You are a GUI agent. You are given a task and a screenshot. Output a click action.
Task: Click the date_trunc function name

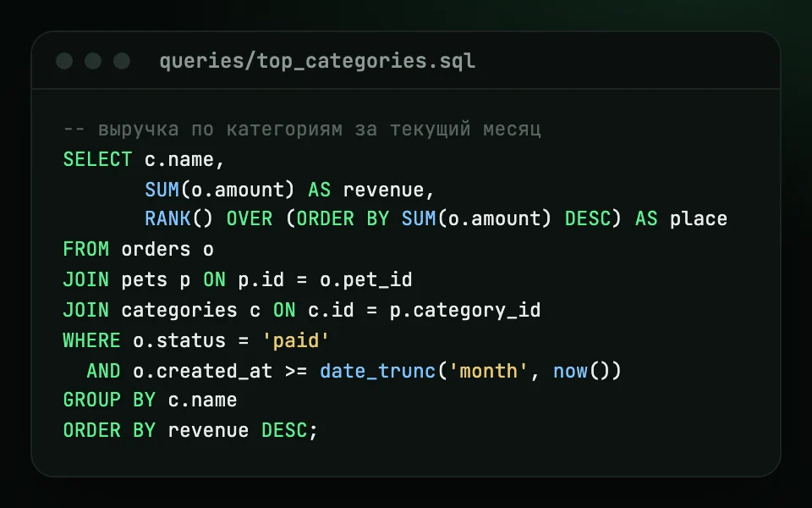(x=378, y=371)
